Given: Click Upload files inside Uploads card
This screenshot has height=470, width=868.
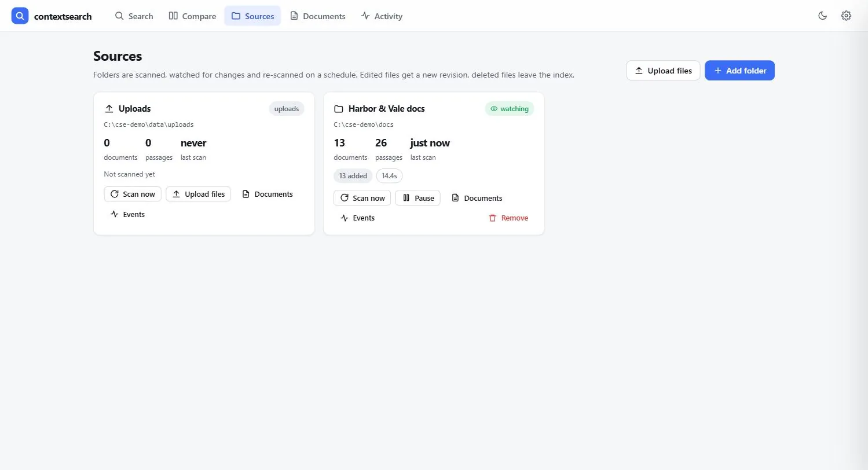Looking at the screenshot, I should (199, 194).
